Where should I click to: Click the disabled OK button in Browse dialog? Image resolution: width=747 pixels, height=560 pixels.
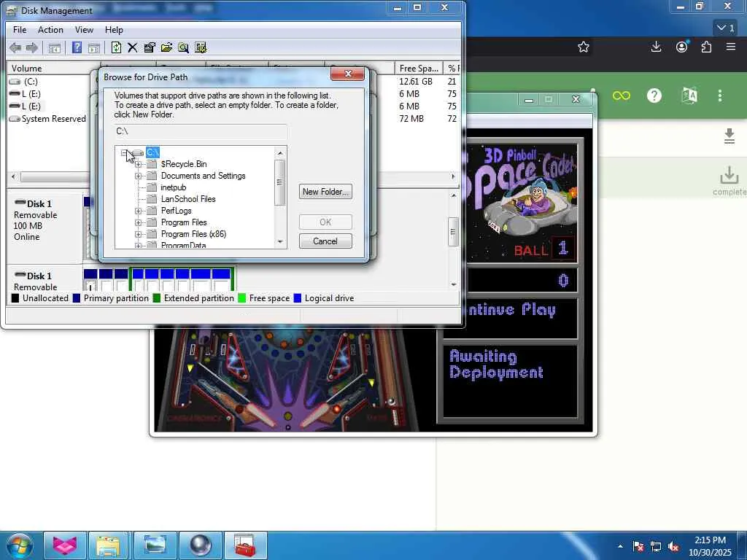pos(325,222)
